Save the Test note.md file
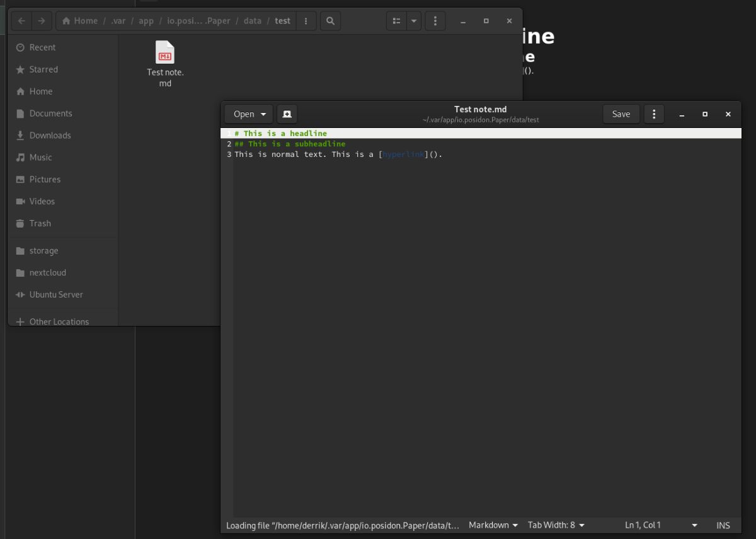The image size is (756, 539). tap(621, 114)
